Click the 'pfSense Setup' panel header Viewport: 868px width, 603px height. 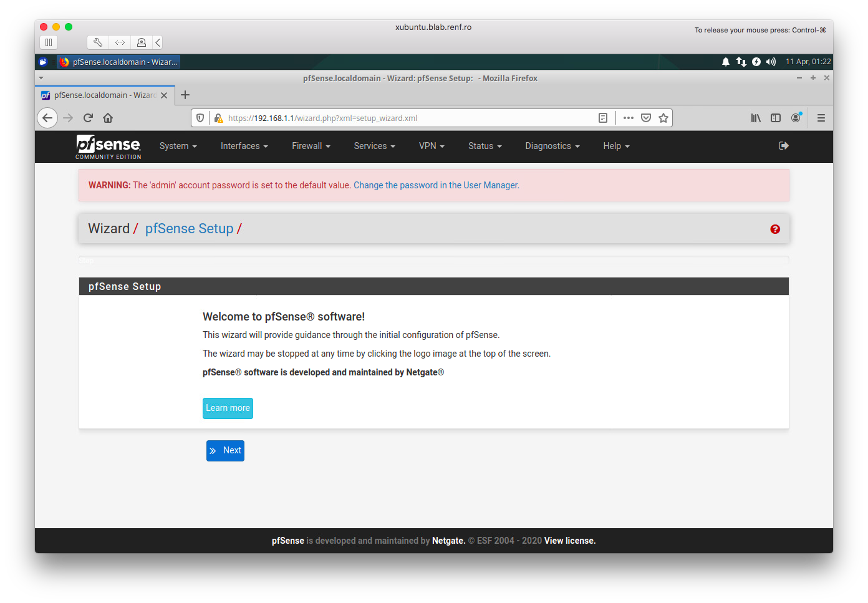[434, 286]
